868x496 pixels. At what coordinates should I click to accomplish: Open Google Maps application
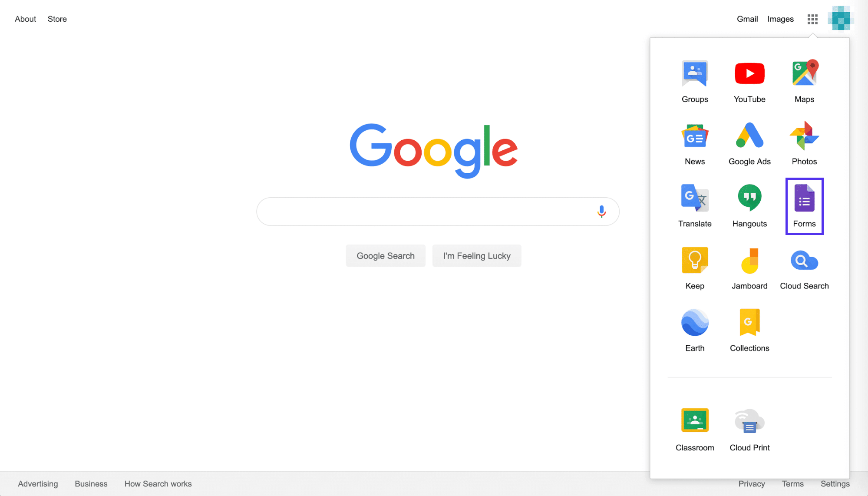(804, 80)
